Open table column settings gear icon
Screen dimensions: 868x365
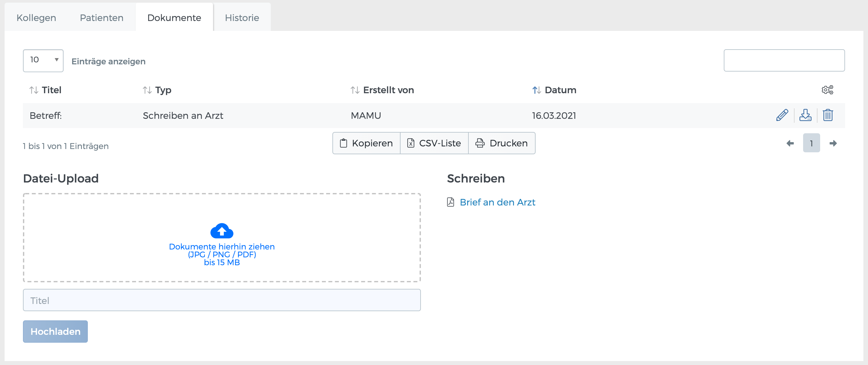tap(827, 90)
